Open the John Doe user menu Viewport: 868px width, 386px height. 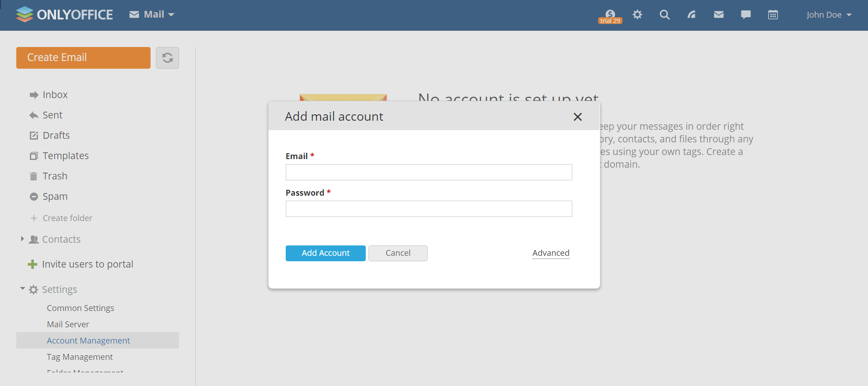point(829,14)
